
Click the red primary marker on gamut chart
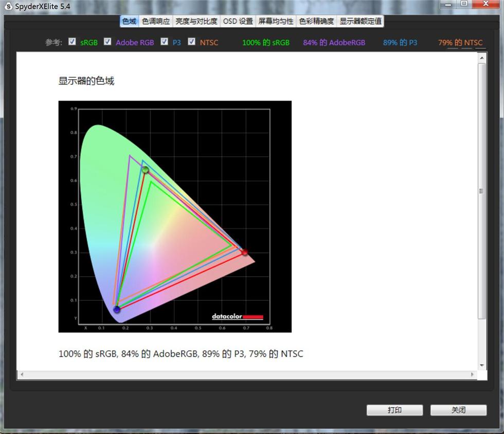coord(245,252)
